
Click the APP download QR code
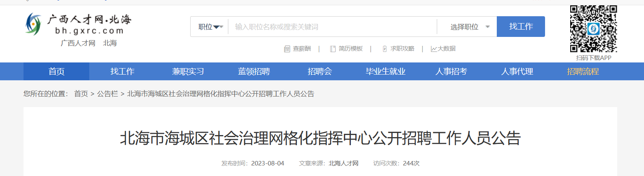593,29
